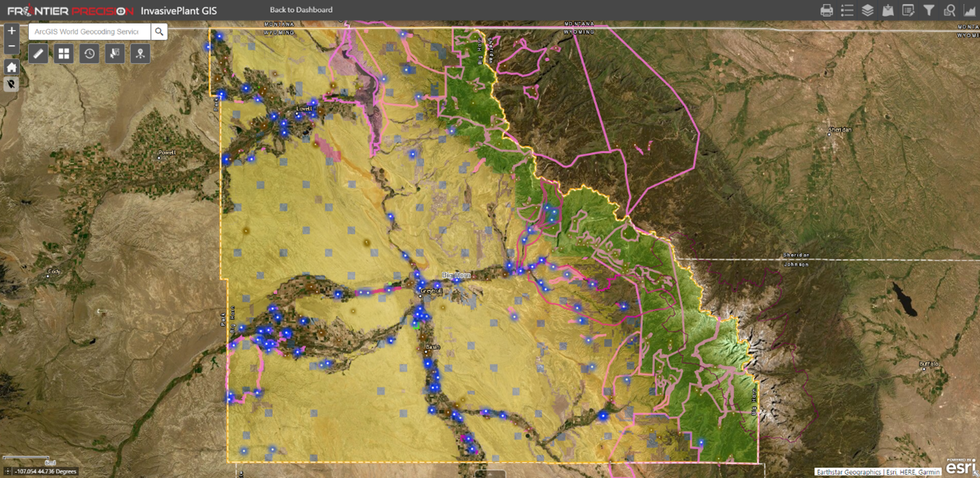980x478 pixels.
Task: Focus the ArcGIS World Geocoding search field
Action: click(89, 32)
